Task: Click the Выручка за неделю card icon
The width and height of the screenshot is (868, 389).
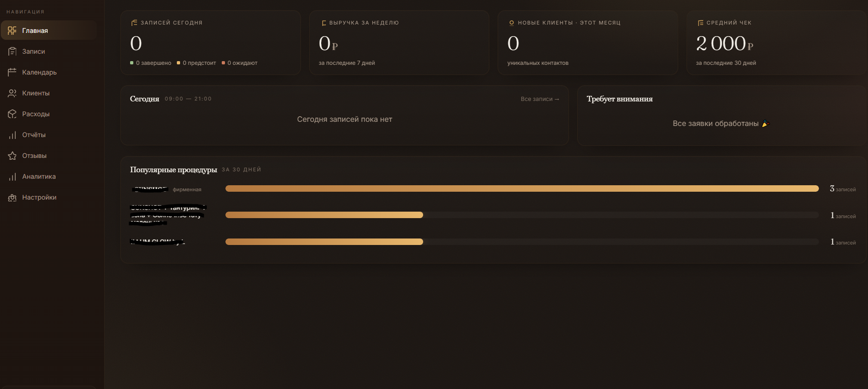Action: coord(324,23)
